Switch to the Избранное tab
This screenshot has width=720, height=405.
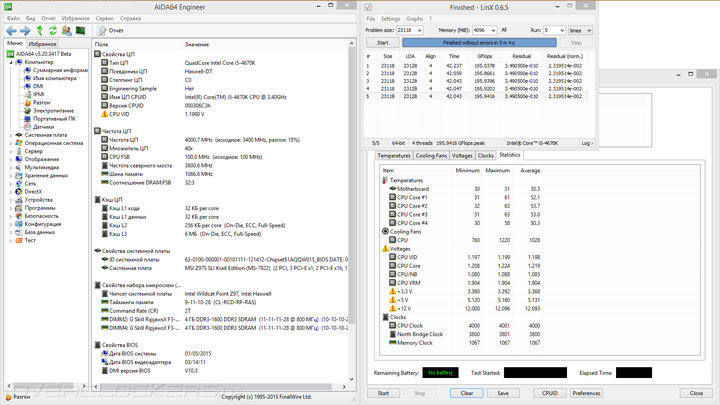[42, 44]
